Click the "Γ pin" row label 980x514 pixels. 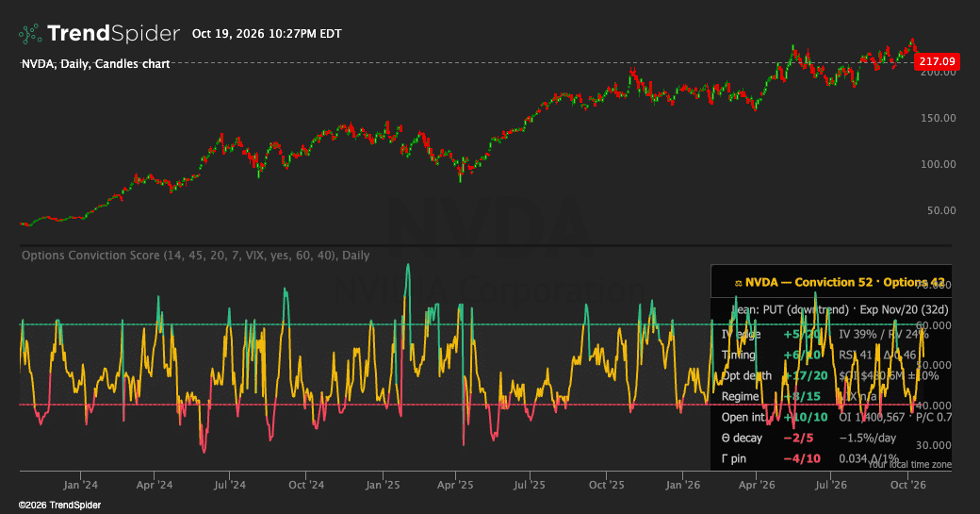point(734,458)
